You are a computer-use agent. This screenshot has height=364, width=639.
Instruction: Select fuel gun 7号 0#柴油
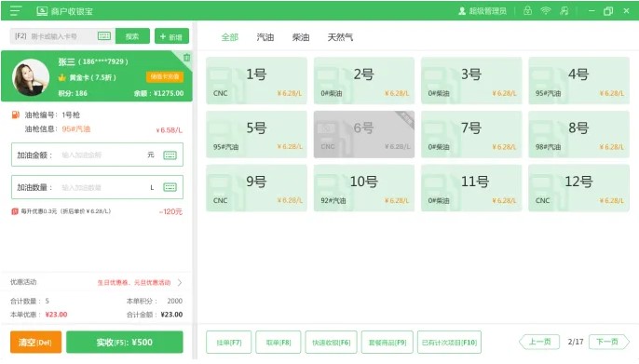point(471,134)
